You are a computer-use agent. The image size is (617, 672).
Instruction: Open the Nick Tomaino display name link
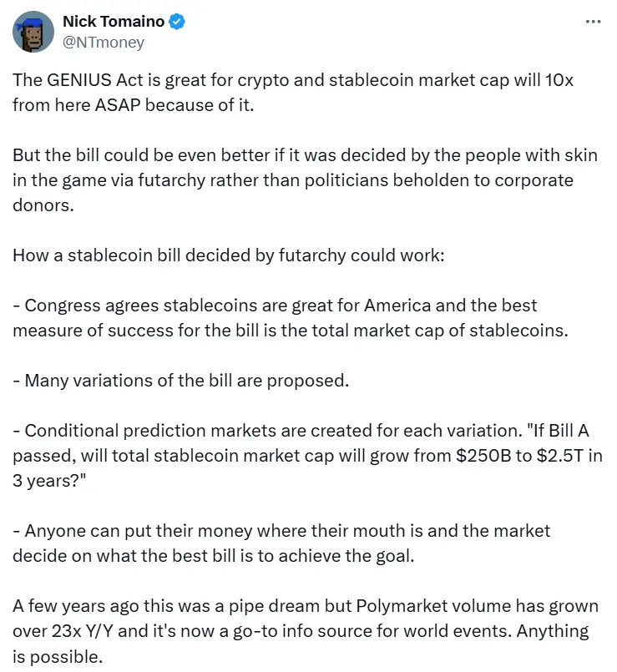pos(114,23)
